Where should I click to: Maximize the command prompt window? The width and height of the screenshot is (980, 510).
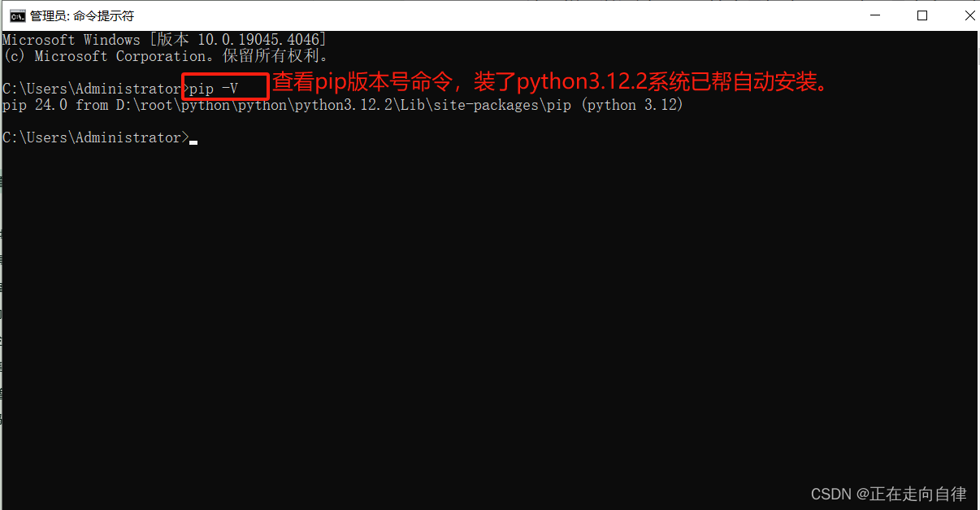[x=922, y=15]
